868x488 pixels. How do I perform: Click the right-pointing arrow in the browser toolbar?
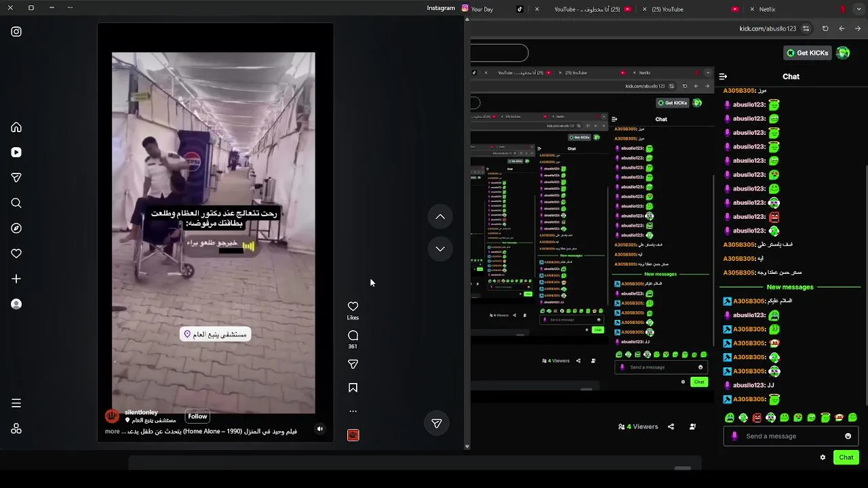point(858,28)
